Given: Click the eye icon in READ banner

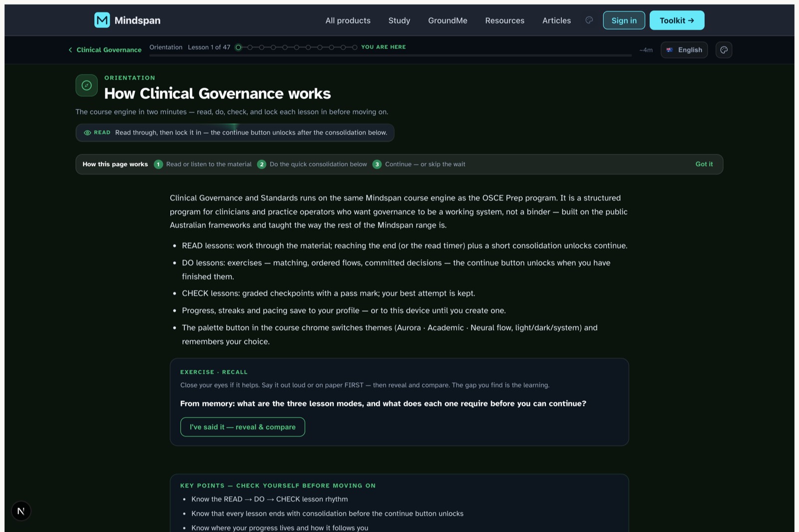Looking at the screenshot, I should [x=87, y=133].
